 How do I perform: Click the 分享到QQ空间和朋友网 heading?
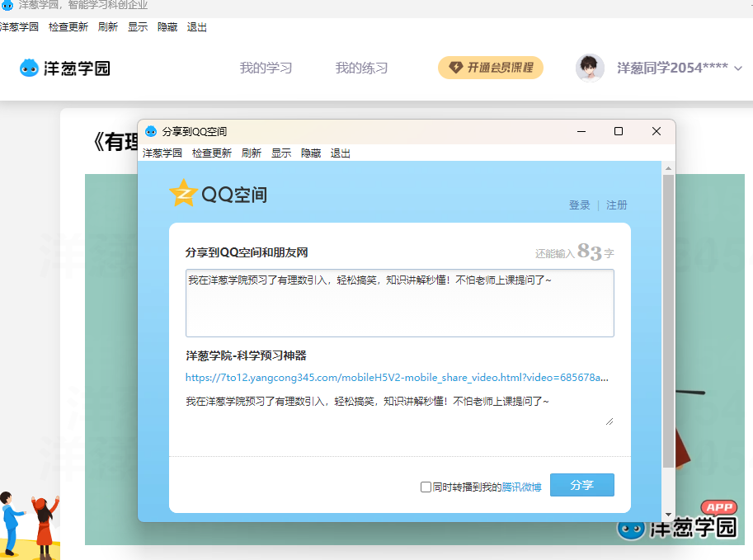coord(247,252)
